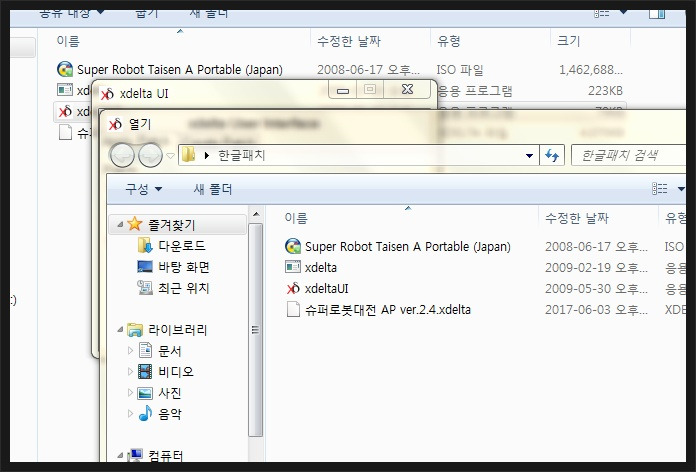The height and width of the screenshot is (472, 696).
Task: Click 223KB size in background Explorer
Action: [x=605, y=91]
